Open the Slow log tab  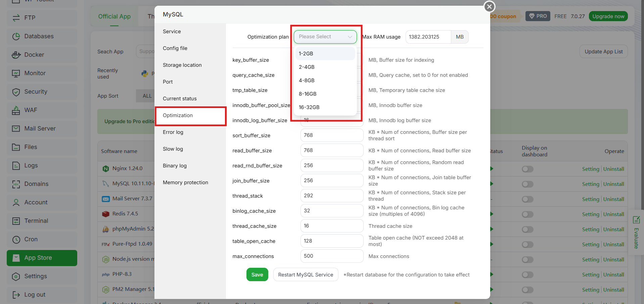pyautogui.click(x=190, y=149)
